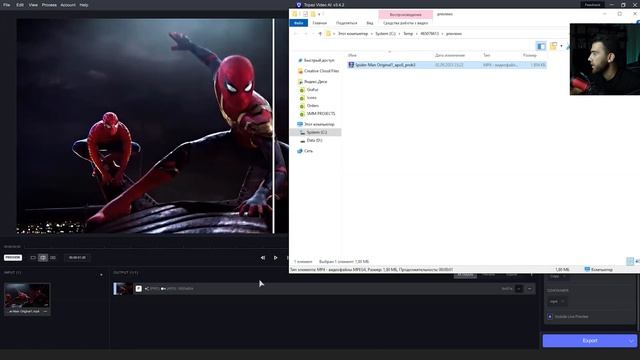Viewport: 640px width, 360px height.
Task: Open the Account menu
Action: point(68,5)
